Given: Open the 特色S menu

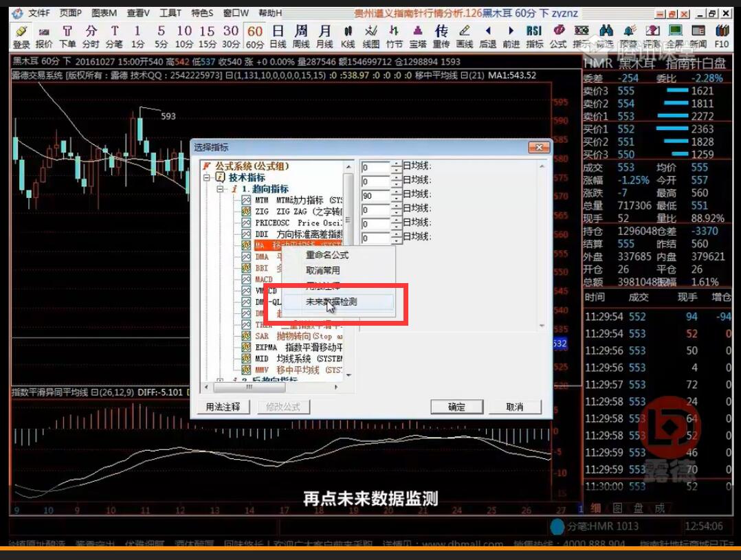Looking at the screenshot, I should [202, 13].
